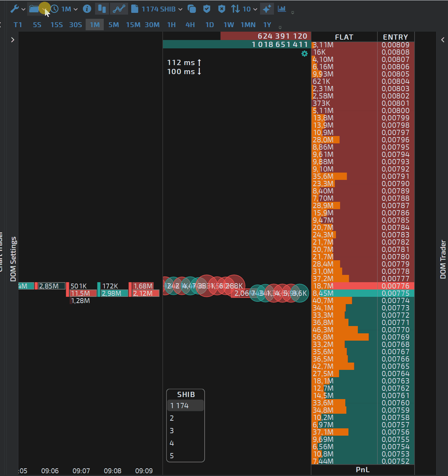Open the bar chart indicators icon
This screenshot has width=448, height=476.
(282, 9)
